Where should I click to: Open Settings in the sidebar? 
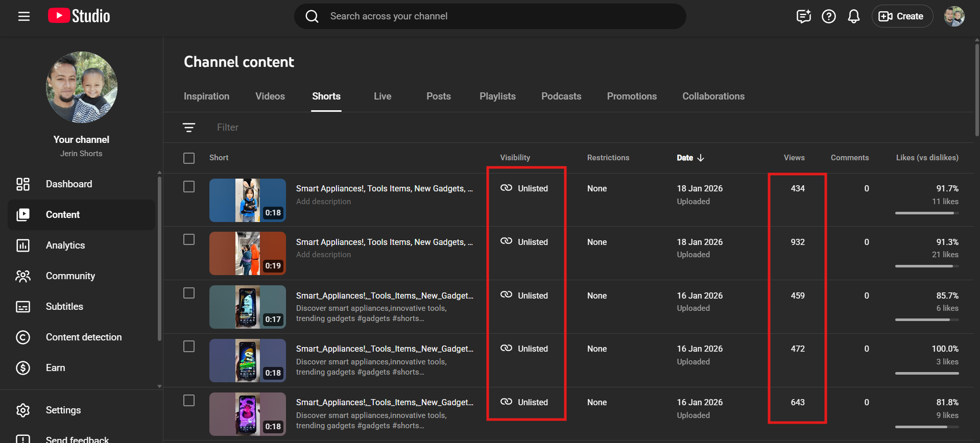[x=63, y=410]
